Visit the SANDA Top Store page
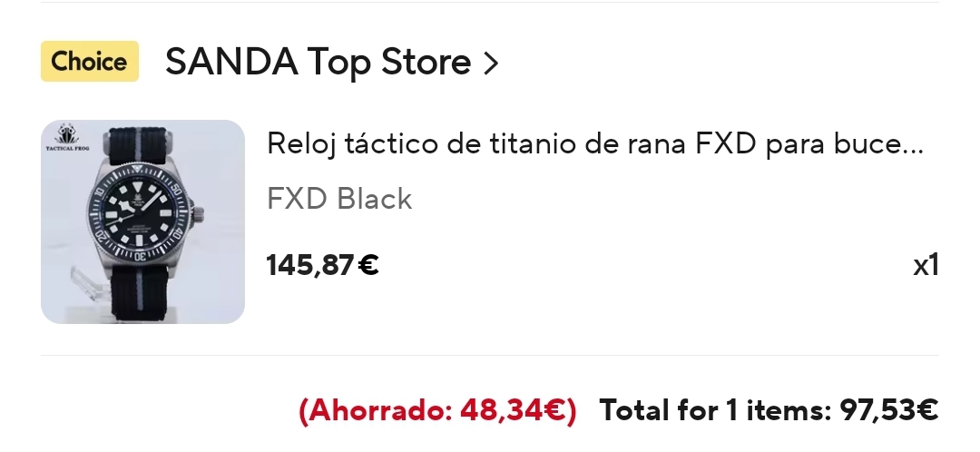 pyautogui.click(x=318, y=62)
